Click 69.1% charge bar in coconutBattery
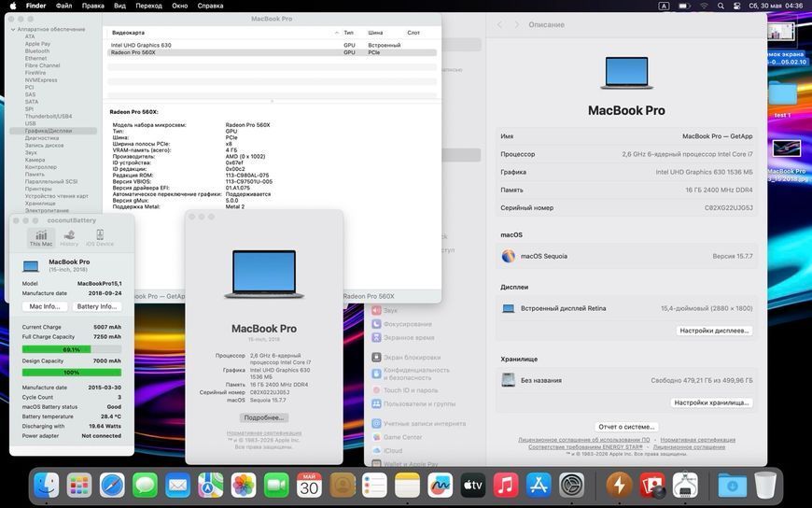The height and width of the screenshot is (508, 812). 72,349
